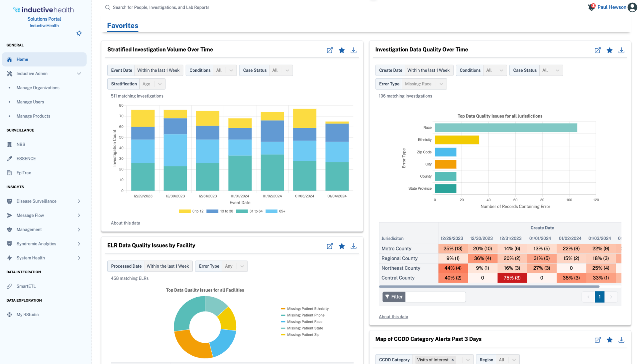The width and height of the screenshot is (638, 364).
Task: Open Conditions dropdown in Stratified Investigation card
Action: pos(225,70)
